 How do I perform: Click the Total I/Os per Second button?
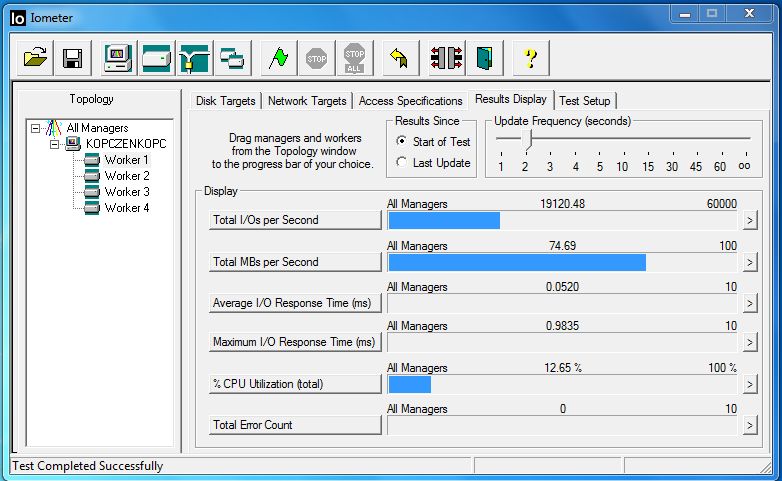pyautogui.click(x=295, y=220)
